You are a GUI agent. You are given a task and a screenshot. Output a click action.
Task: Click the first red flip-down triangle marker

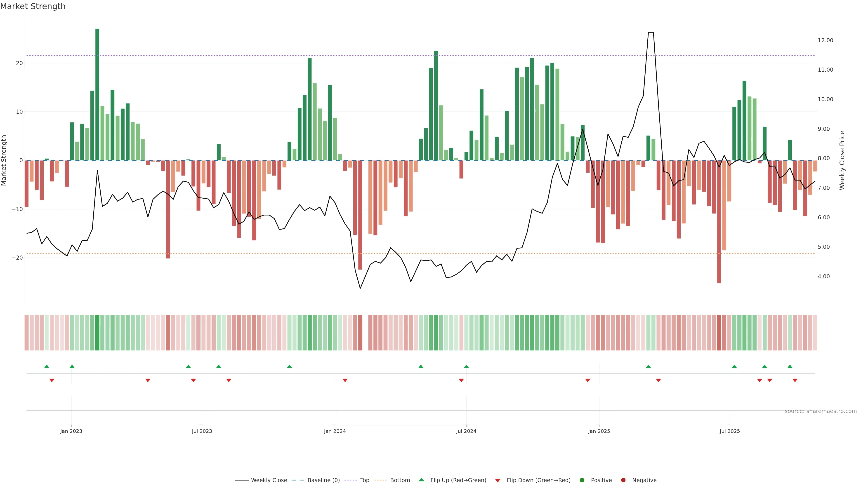[x=52, y=380]
